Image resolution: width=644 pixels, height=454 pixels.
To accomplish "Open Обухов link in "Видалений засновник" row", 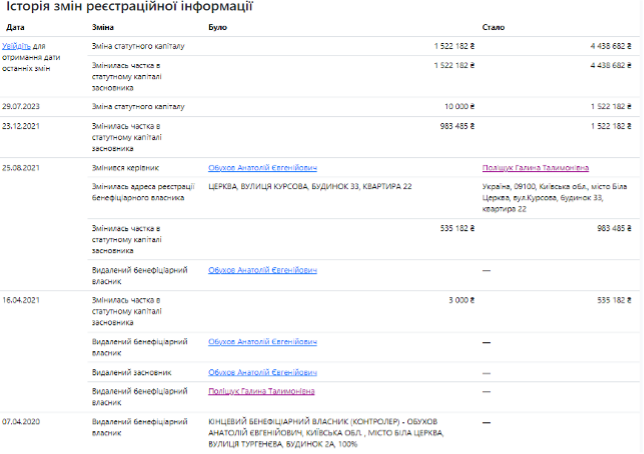I will tap(262, 371).
